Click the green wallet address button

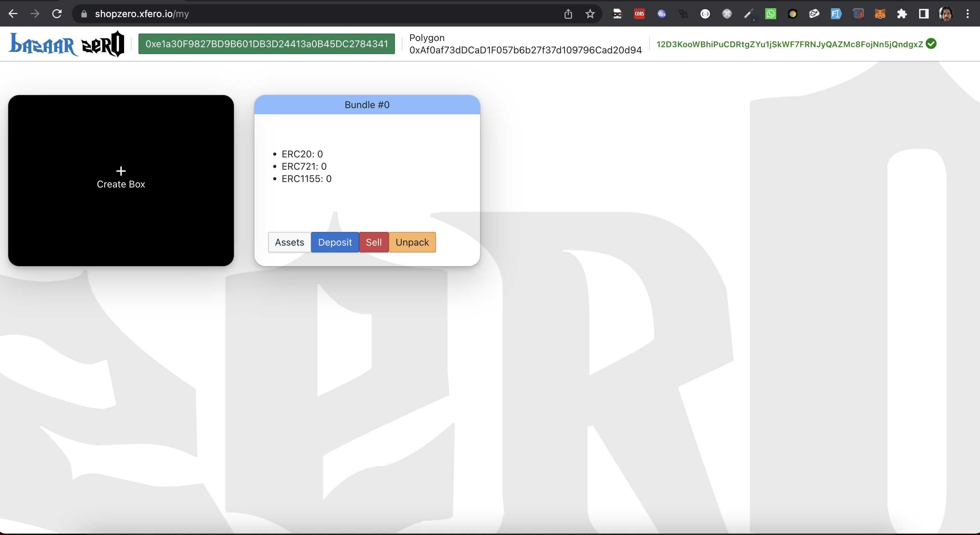tap(266, 44)
